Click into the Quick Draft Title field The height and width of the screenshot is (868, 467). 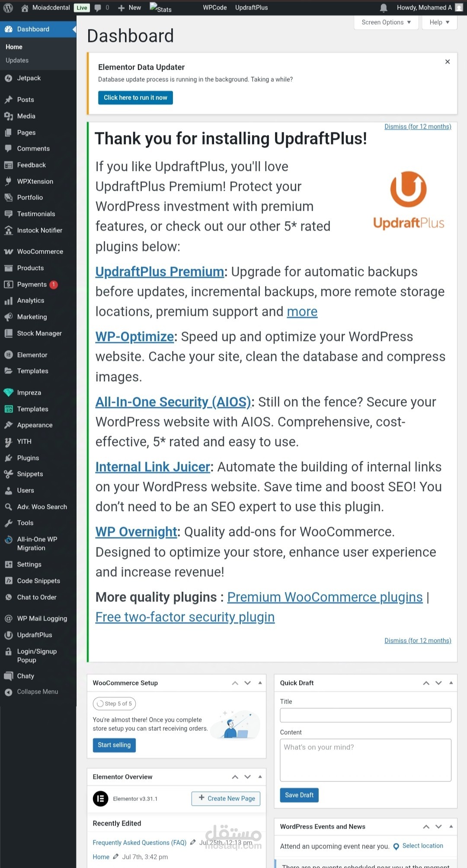click(365, 715)
